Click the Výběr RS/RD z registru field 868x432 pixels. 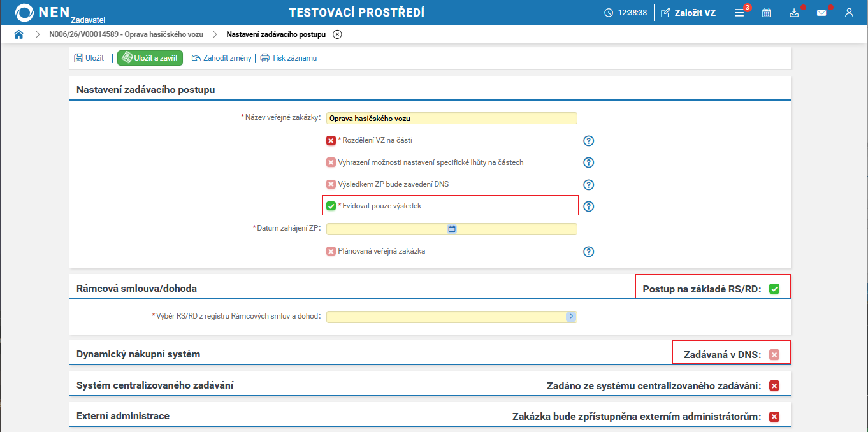451,317
